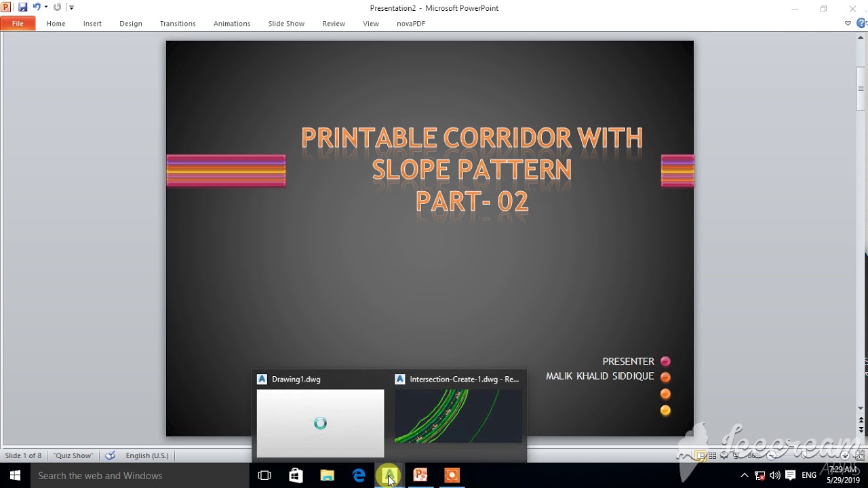The width and height of the screenshot is (868, 488).
Task: Select the Drawing1.dwg preview thumbnail
Action: click(x=320, y=422)
